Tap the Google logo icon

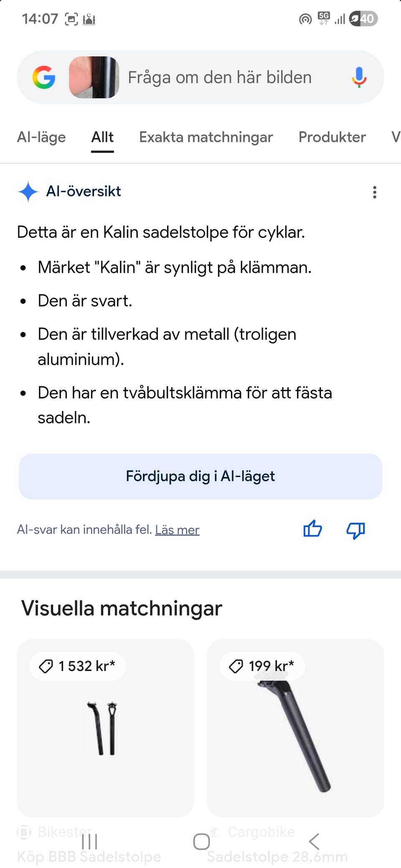pyautogui.click(x=44, y=78)
